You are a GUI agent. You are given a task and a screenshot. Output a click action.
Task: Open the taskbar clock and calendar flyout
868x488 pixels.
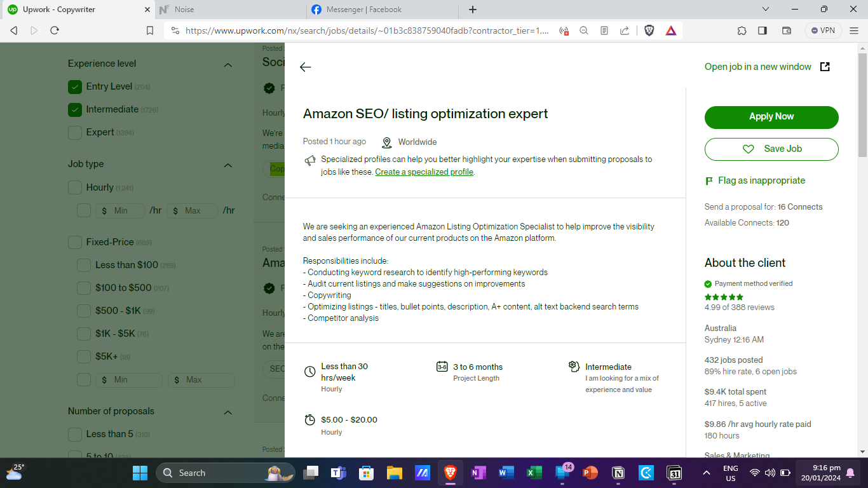click(820, 473)
